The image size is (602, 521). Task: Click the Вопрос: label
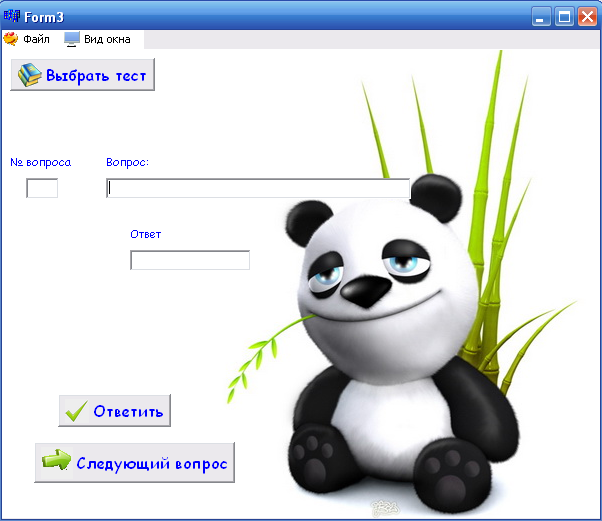coord(127,162)
